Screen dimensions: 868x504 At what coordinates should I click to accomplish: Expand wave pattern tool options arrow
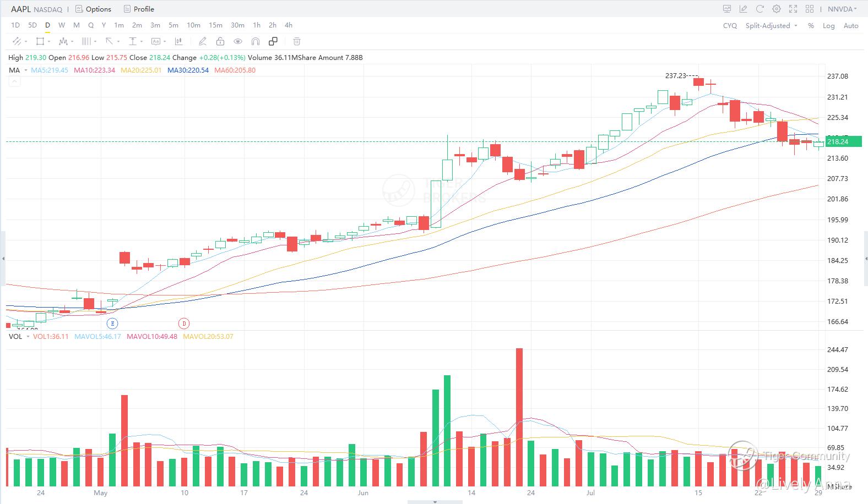tap(72, 42)
